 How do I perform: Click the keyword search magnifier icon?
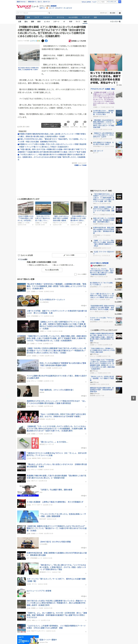(x=49, y=13)
